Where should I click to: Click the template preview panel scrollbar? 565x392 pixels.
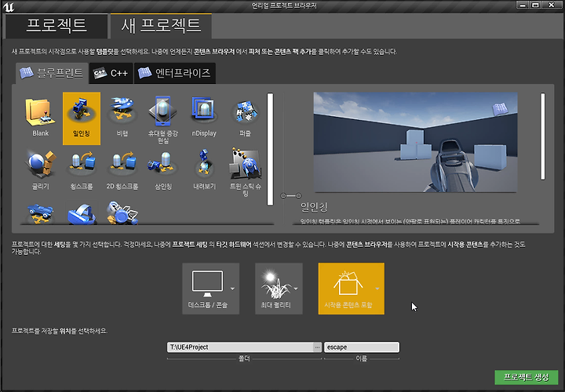point(543,136)
